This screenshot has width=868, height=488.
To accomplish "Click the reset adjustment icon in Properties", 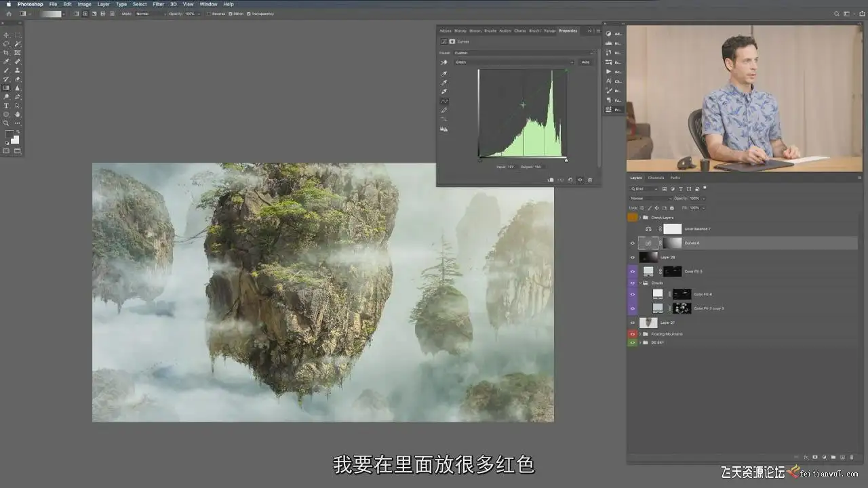I will (570, 180).
